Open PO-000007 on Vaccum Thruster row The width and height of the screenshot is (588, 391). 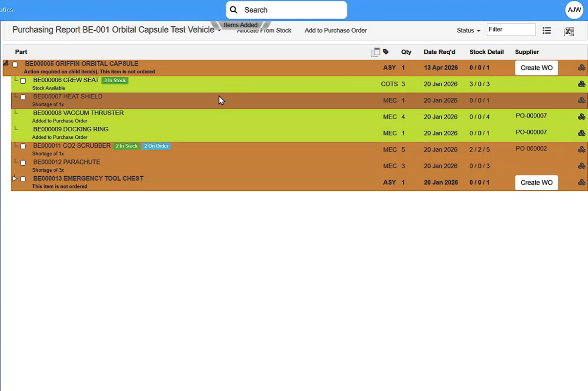click(531, 116)
